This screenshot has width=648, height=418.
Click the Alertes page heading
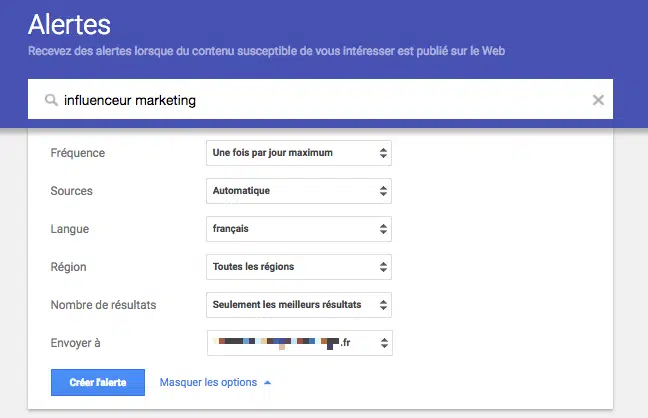(x=69, y=23)
